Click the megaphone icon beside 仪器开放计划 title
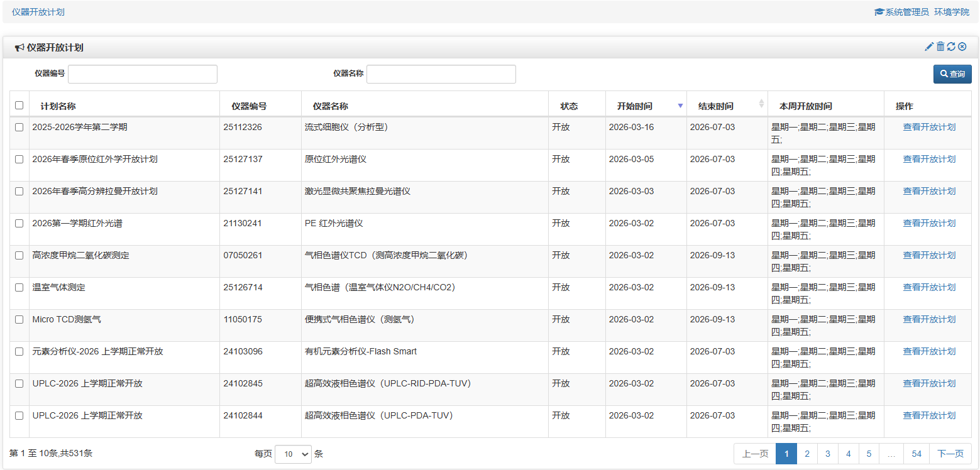The height and width of the screenshot is (470, 980). 19,46
